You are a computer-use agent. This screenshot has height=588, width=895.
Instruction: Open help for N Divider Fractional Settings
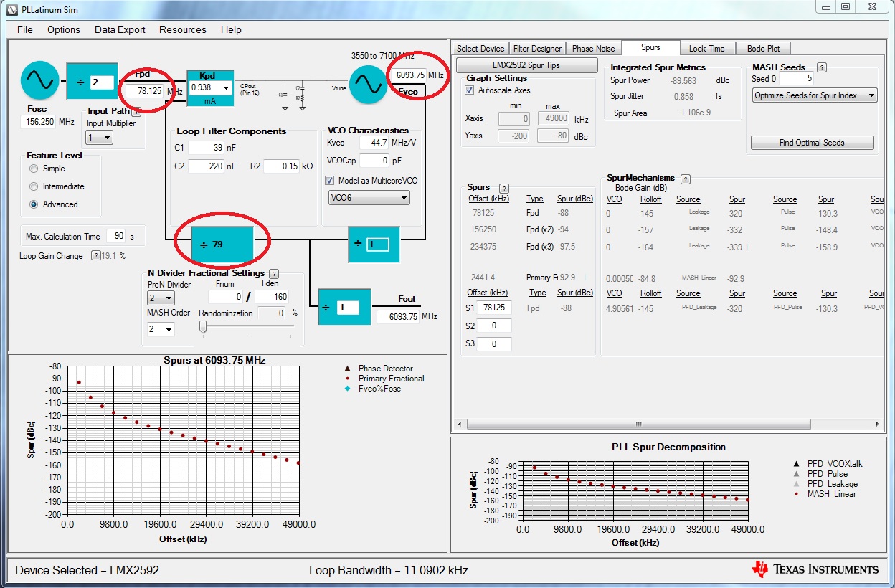[x=274, y=273]
